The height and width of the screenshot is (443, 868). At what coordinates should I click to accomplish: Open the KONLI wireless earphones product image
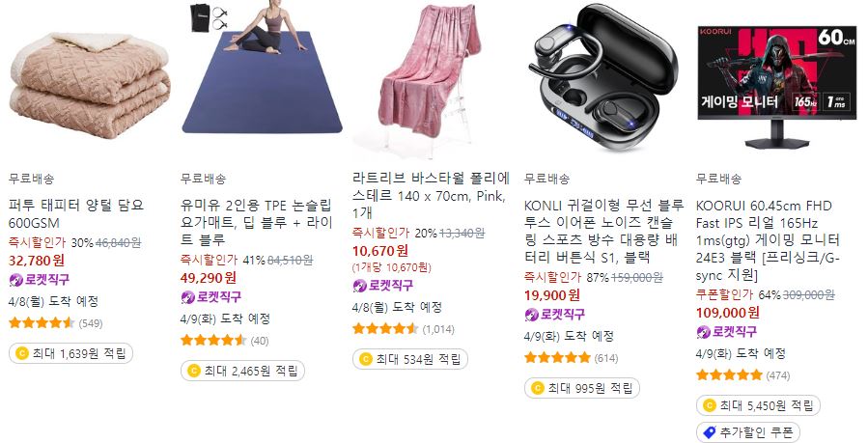click(x=602, y=77)
